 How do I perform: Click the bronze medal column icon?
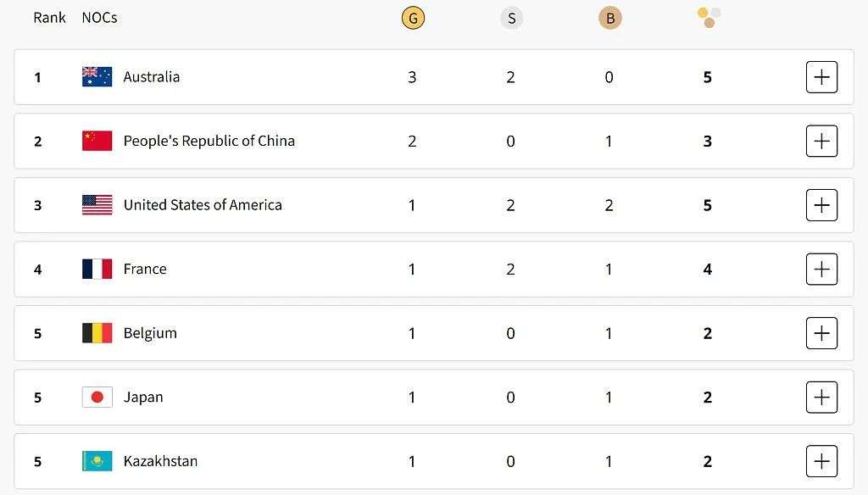[609, 18]
